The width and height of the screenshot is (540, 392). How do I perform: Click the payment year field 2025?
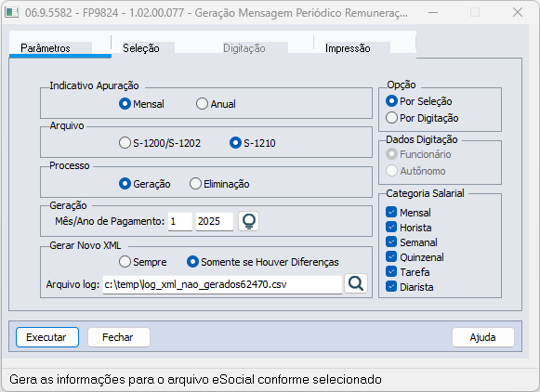pos(214,221)
